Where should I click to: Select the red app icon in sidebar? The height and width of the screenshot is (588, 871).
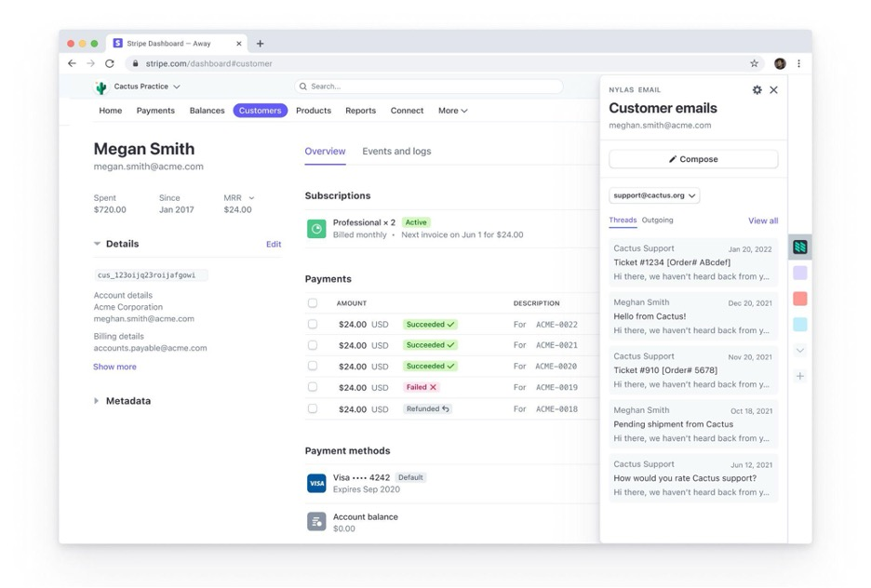click(x=800, y=299)
